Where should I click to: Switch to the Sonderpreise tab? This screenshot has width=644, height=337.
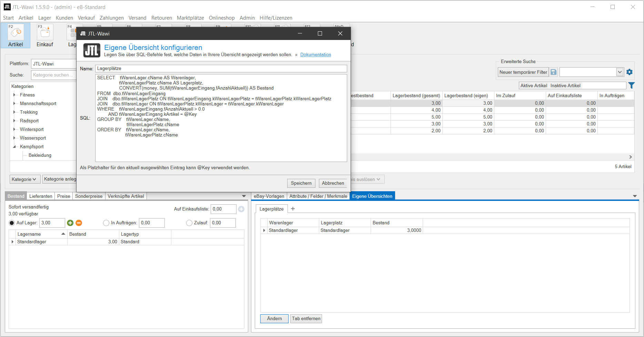point(89,196)
